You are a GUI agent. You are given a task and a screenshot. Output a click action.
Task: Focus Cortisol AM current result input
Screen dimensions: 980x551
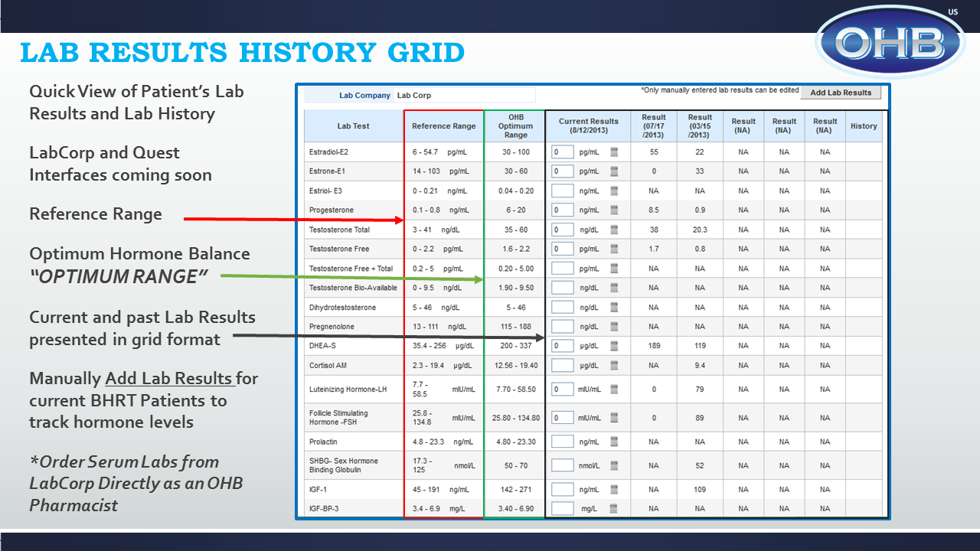coord(563,366)
